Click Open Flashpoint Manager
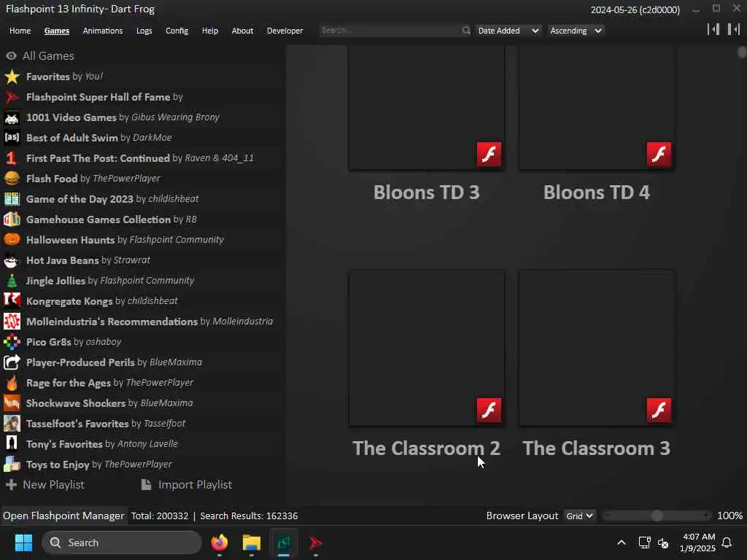The image size is (747, 560). coord(63,516)
